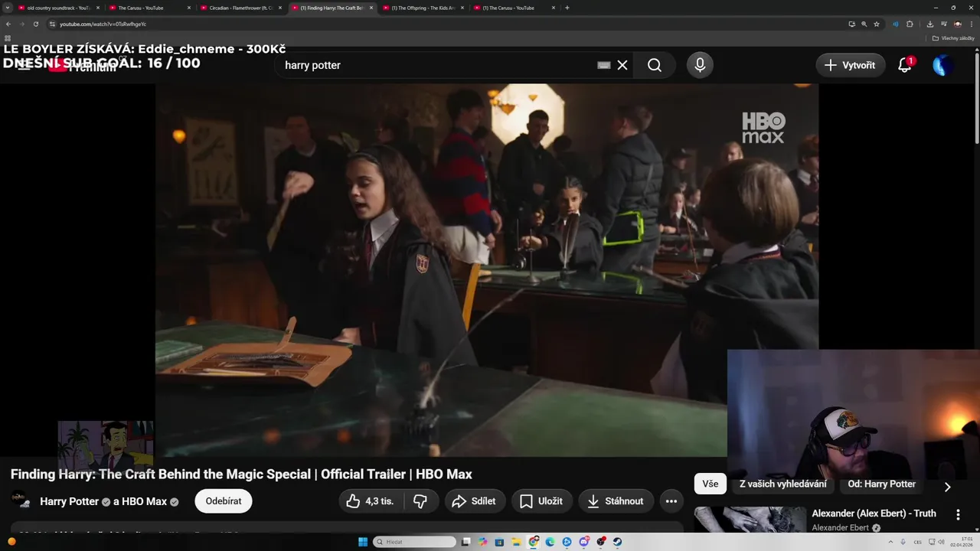Open the Vytvořit create menu
Image resolution: width=980 pixels, height=551 pixels.
pyautogui.click(x=851, y=65)
